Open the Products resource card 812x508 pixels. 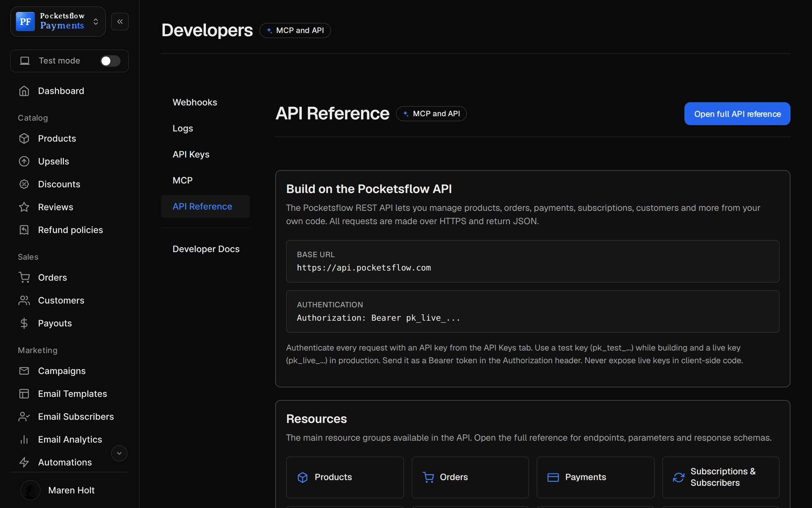pos(345,477)
